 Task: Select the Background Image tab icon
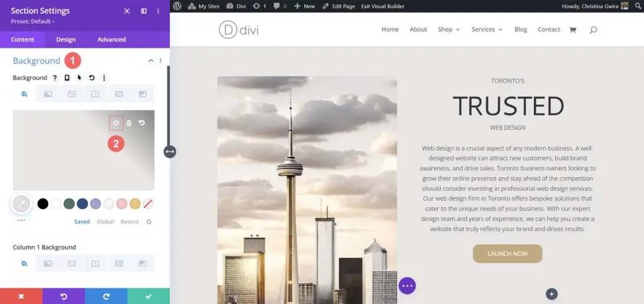(x=72, y=94)
